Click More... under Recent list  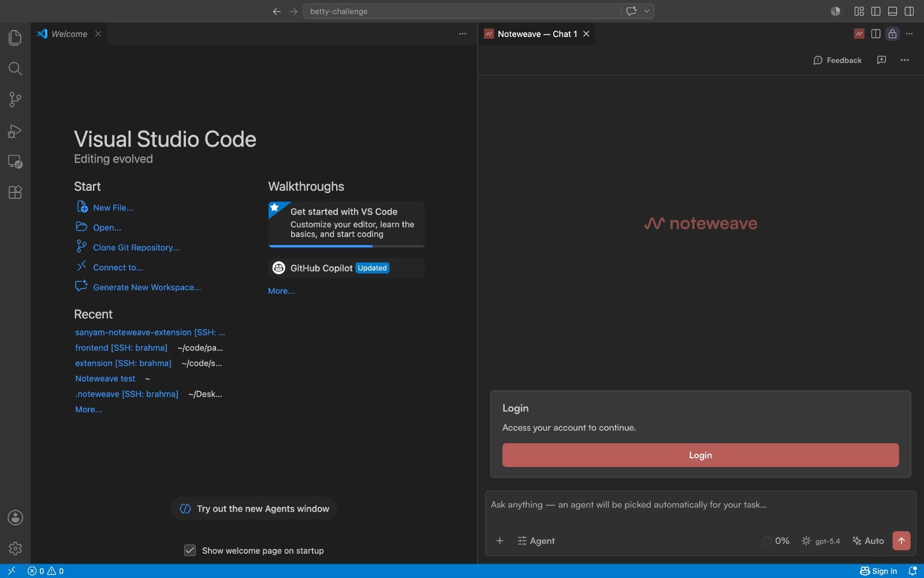pyautogui.click(x=88, y=409)
